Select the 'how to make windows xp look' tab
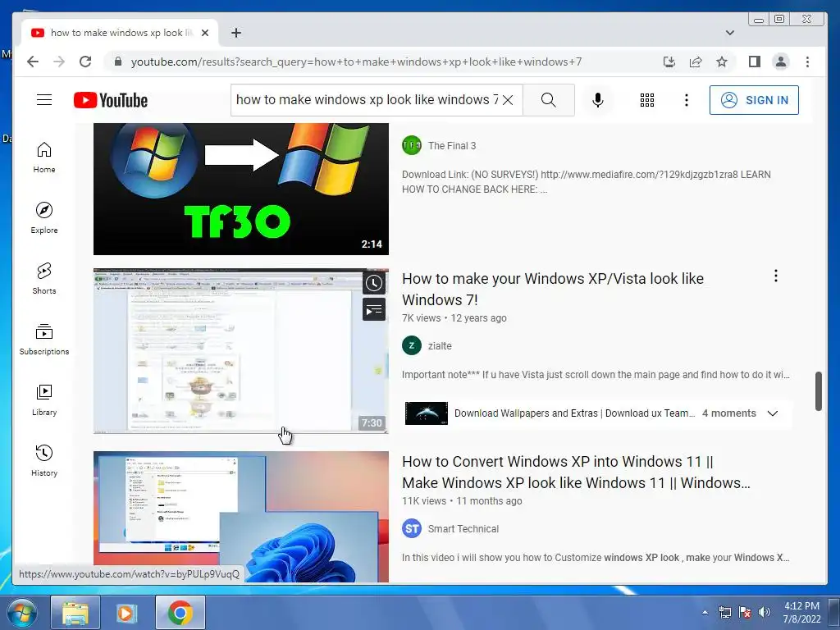Image resolution: width=840 pixels, height=630 pixels. click(x=119, y=33)
